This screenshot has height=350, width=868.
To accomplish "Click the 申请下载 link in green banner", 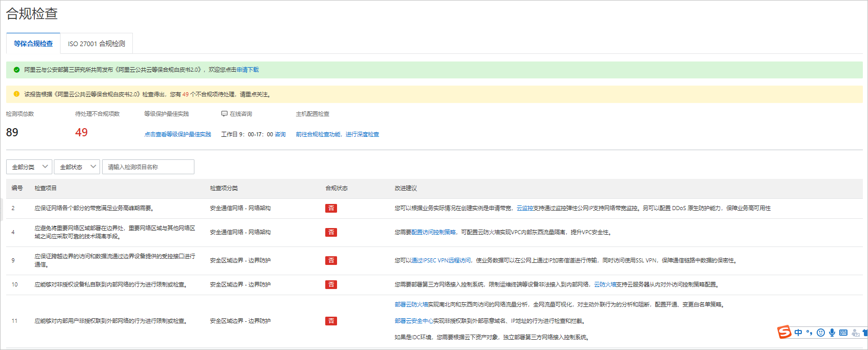I will pyautogui.click(x=248, y=70).
